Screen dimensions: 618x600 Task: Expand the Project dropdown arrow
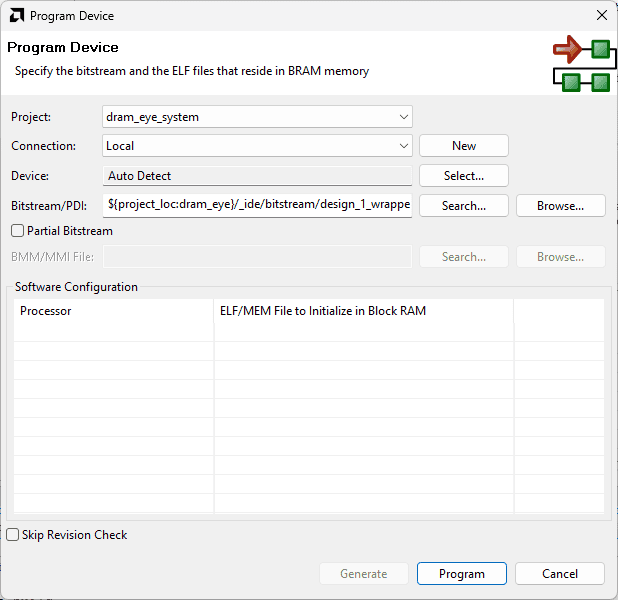tap(402, 117)
